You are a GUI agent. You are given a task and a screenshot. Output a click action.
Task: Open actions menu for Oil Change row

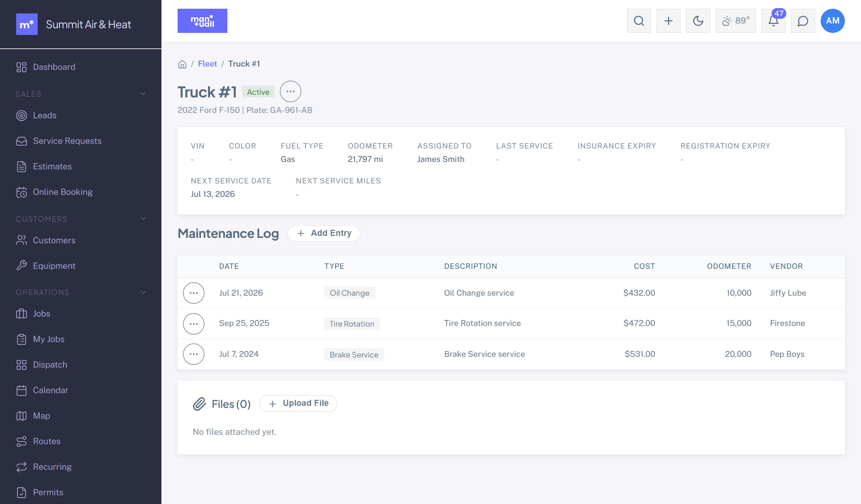(x=194, y=293)
